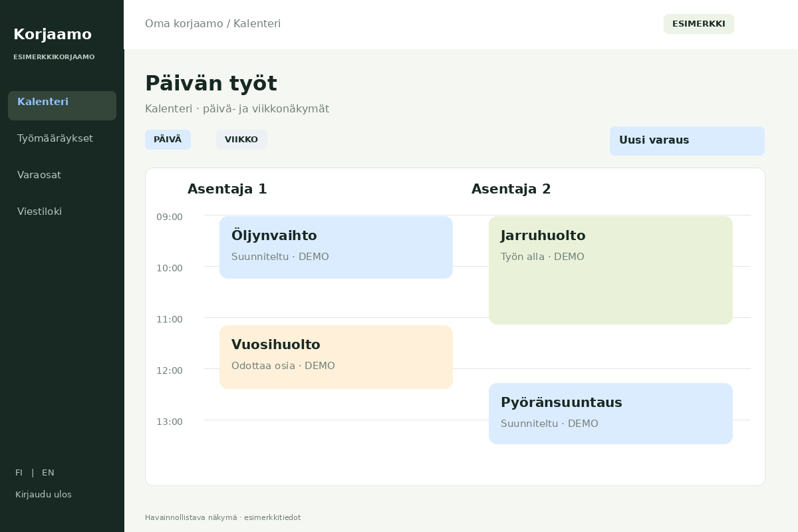
Task: Switch to the VIIKKO view tab
Action: pos(241,140)
